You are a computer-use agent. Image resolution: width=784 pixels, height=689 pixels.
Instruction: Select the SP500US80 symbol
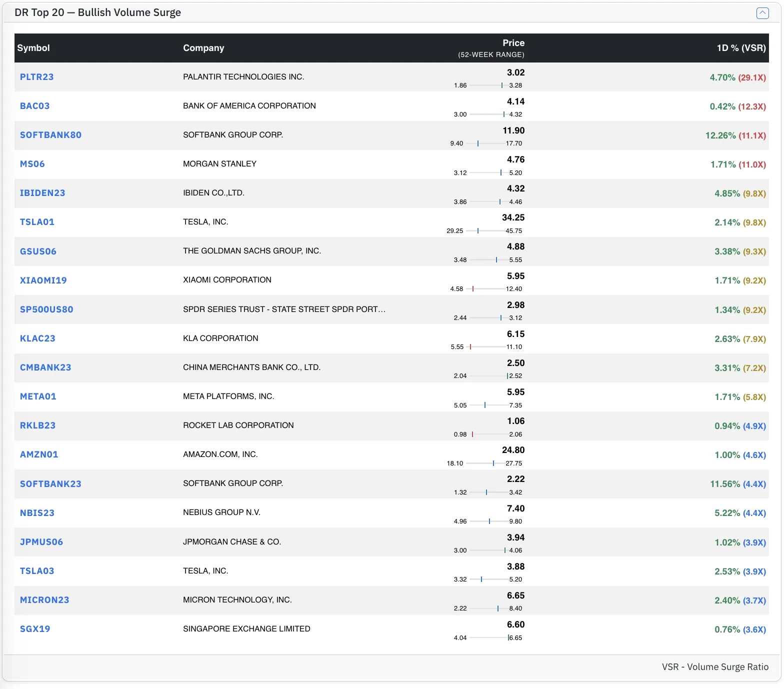pyautogui.click(x=46, y=309)
